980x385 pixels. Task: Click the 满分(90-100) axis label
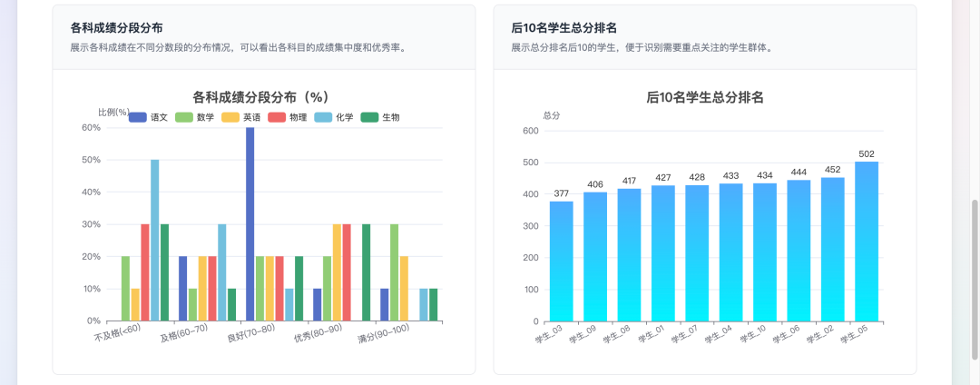click(384, 334)
